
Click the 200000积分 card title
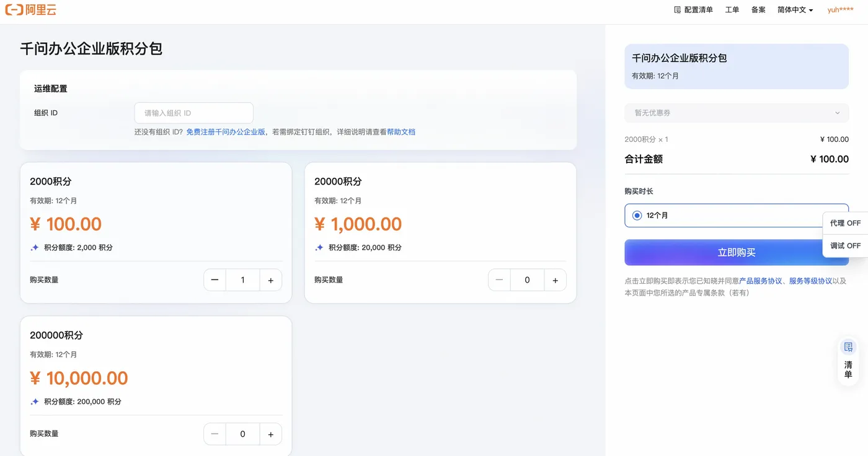click(x=56, y=335)
